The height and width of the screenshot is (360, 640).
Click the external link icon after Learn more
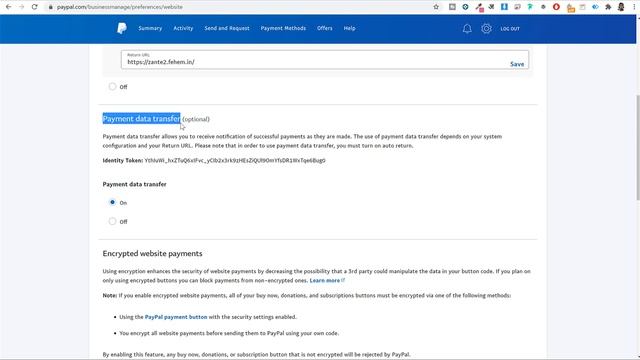click(343, 280)
